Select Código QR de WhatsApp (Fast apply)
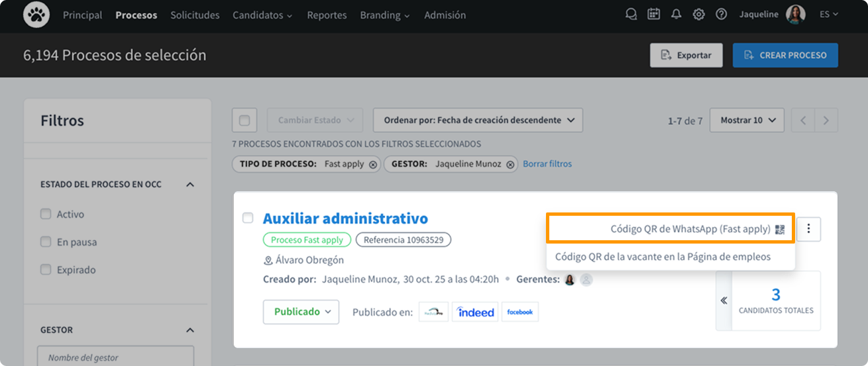 tap(690, 229)
